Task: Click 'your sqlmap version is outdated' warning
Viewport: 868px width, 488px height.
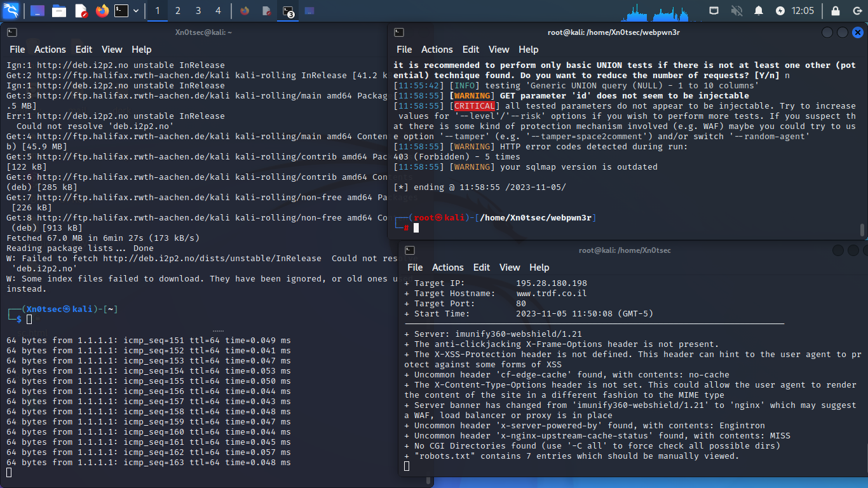Action: (x=578, y=167)
